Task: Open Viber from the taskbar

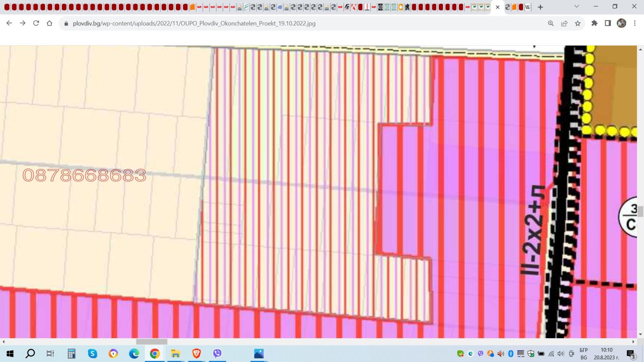Action: pos(217,354)
